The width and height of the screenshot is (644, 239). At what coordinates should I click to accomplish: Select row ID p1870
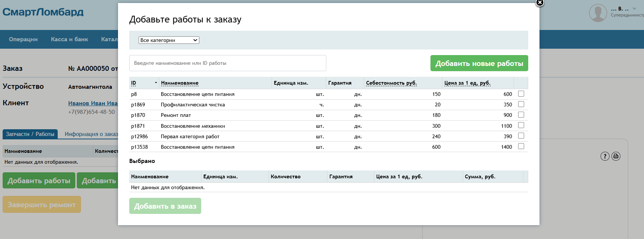(138, 115)
